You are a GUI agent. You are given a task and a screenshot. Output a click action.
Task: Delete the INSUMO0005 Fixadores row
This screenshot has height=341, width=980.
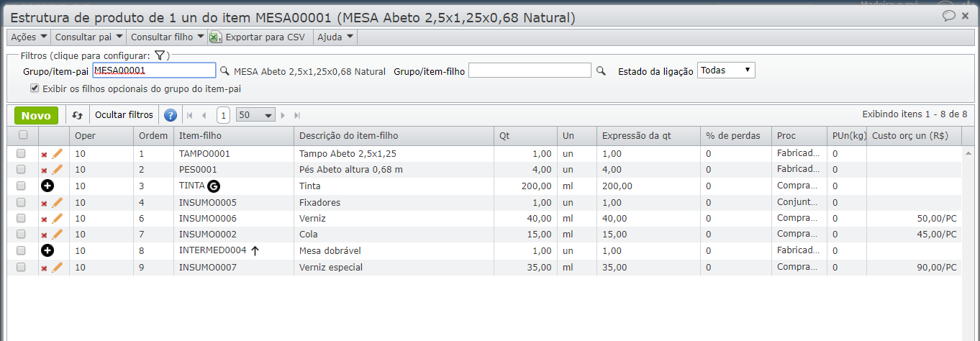[x=44, y=204]
